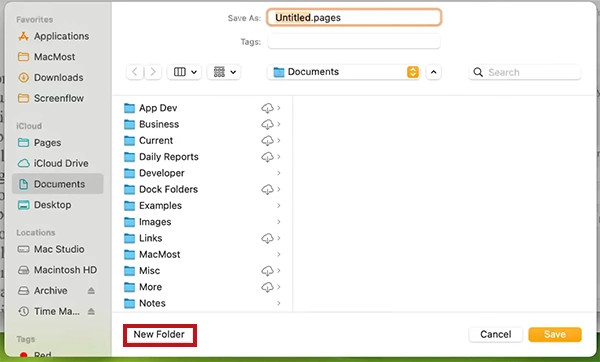Viewport: 600px width, 362px height.
Task: Open Macintosh HD location
Action: coord(57,270)
